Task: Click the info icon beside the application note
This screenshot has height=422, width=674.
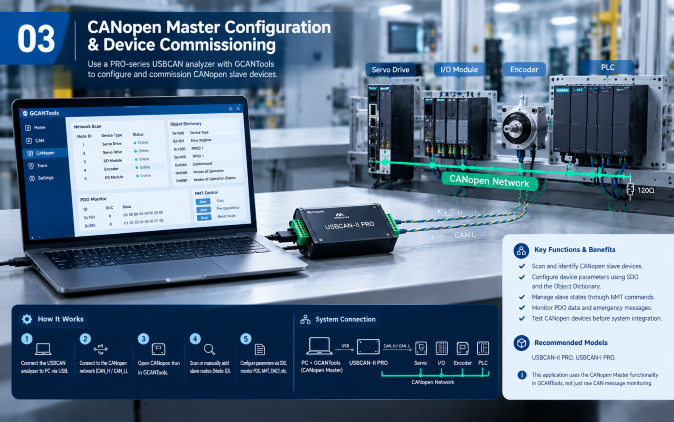Action: [x=522, y=375]
